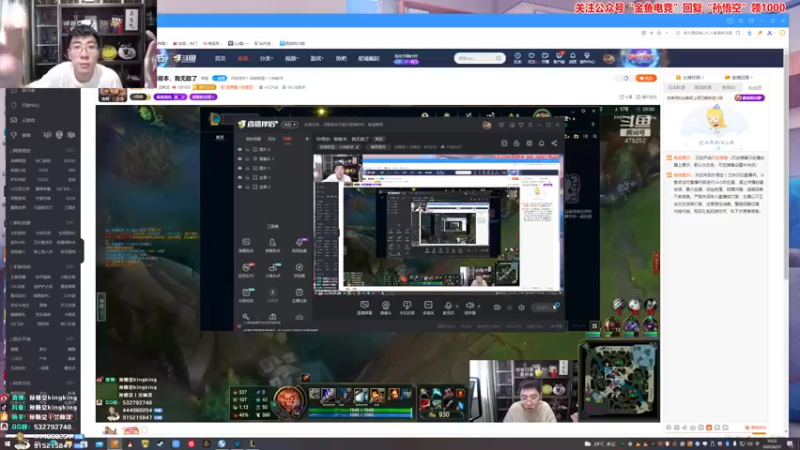Open the user avatar in Douyu header
Image resolution: width=800 pixels, height=450 pixels.
609,59
